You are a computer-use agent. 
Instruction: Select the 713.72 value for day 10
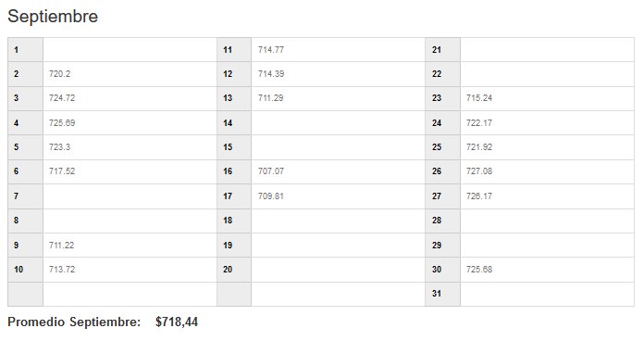62,270
